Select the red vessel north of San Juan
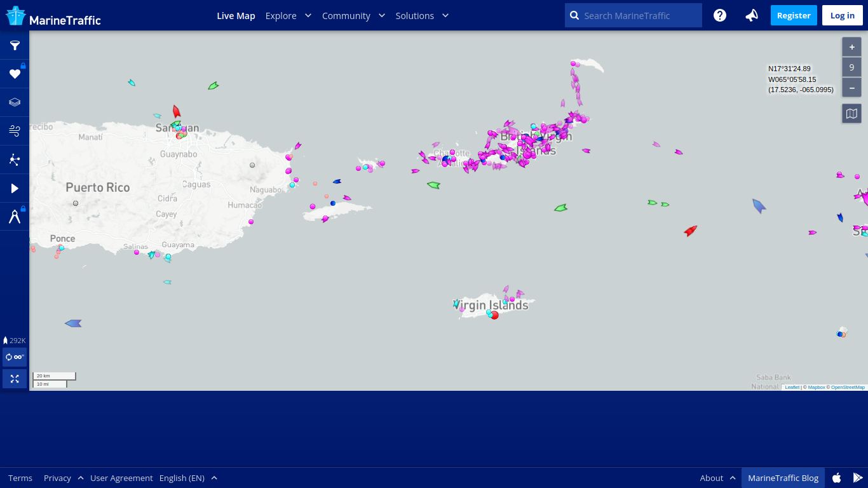Viewport: 868px width, 488px height. pos(176,111)
